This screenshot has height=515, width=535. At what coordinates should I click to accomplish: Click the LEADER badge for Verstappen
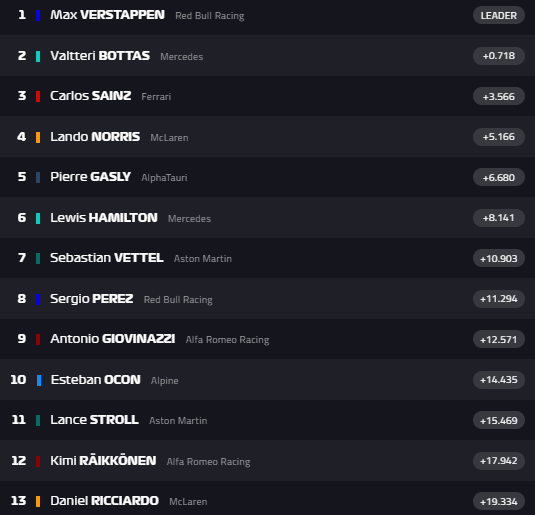498,15
